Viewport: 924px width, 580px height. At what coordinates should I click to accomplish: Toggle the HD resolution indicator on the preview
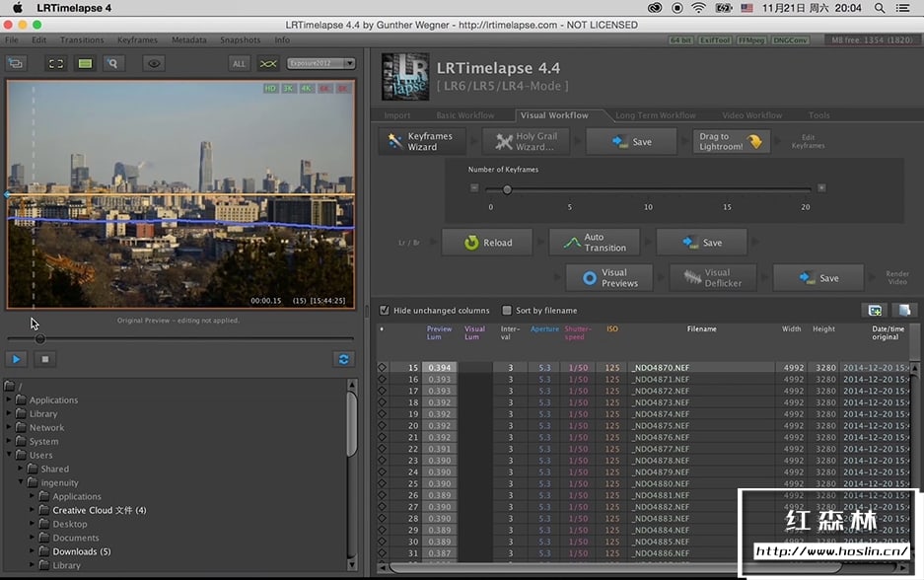270,89
